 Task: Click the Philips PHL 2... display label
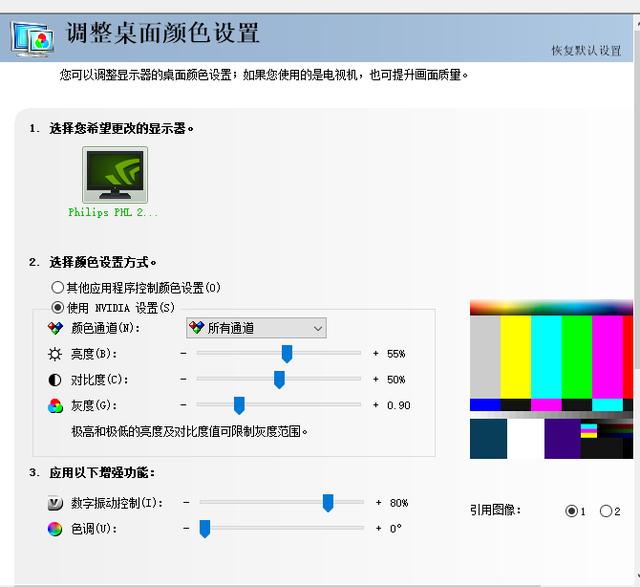coord(113,212)
